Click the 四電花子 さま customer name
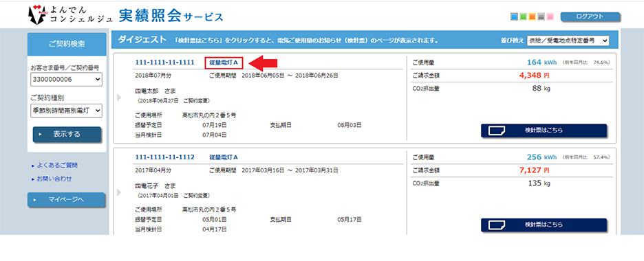This screenshot has width=644, height=261. coord(155,185)
